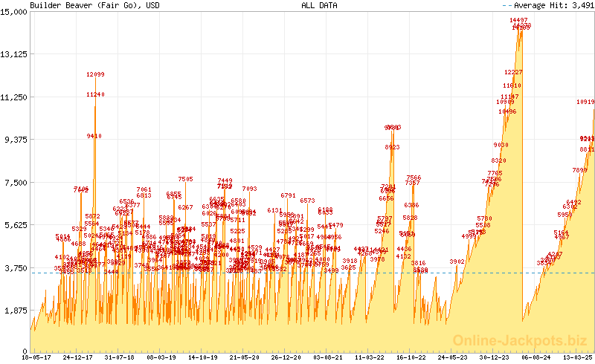This screenshot has width=595, height=364.
Task: Click the 9410 data point label
Action: pos(94,136)
